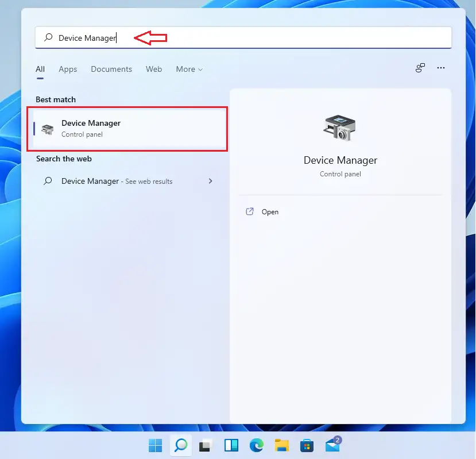The width and height of the screenshot is (476, 459).
Task: Expand web results arrow for Device Manager
Action: click(x=210, y=181)
